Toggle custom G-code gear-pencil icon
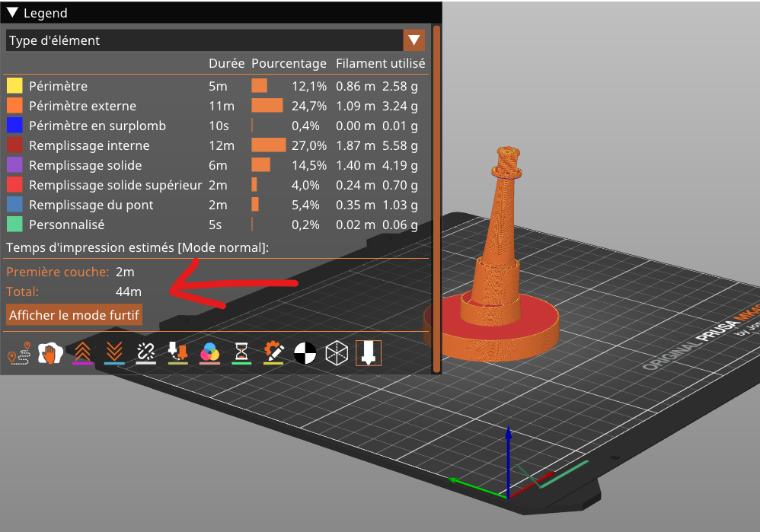 click(x=273, y=353)
